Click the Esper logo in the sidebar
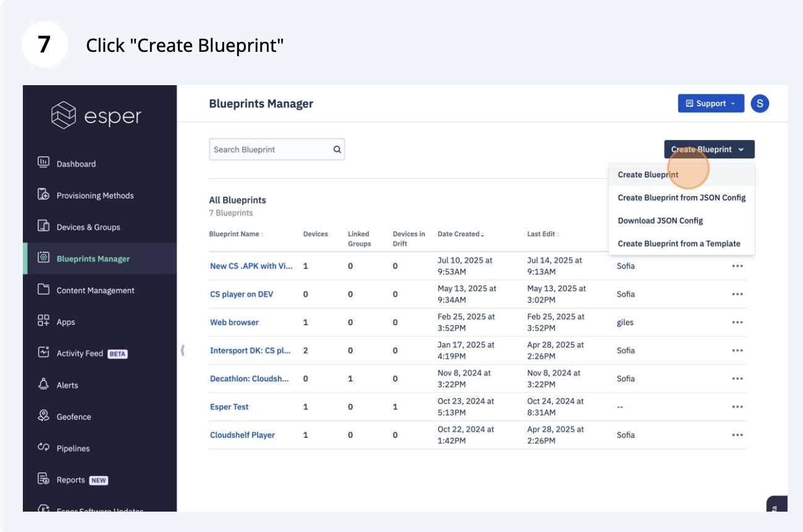This screenshot has height=532, width=803. [x=96, y=116]
